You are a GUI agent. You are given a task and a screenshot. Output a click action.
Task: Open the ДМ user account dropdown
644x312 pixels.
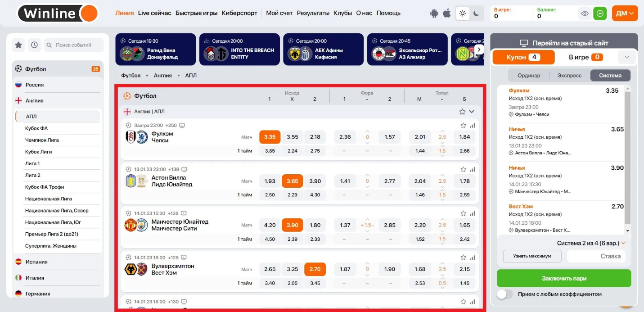(x=625, y=14)
